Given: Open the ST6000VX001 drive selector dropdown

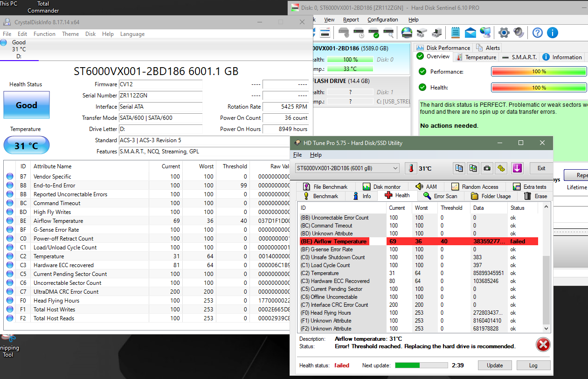Looking at the screenshot, I should click(347, 168).
